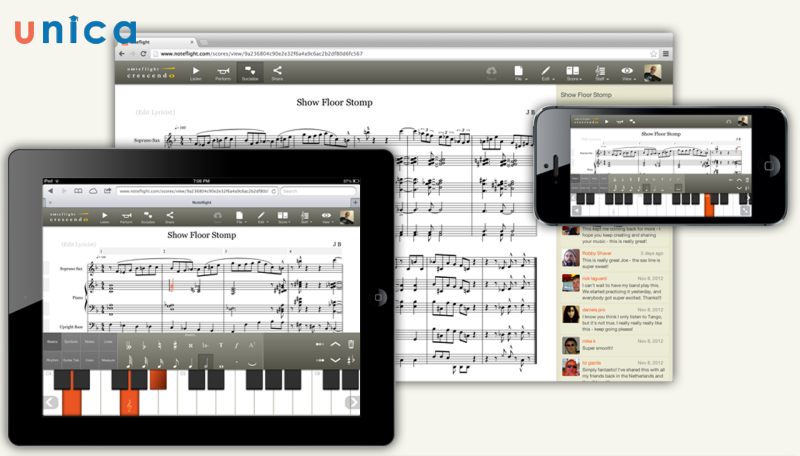Open Chrome hamburger menu in desktop browser
This screenshot has height=456, width=800.
pyautogui.click(x=666, y=54)
